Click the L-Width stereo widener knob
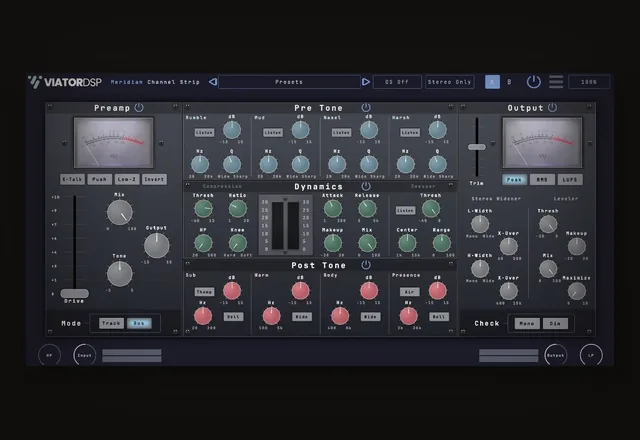 coord(480,224)
